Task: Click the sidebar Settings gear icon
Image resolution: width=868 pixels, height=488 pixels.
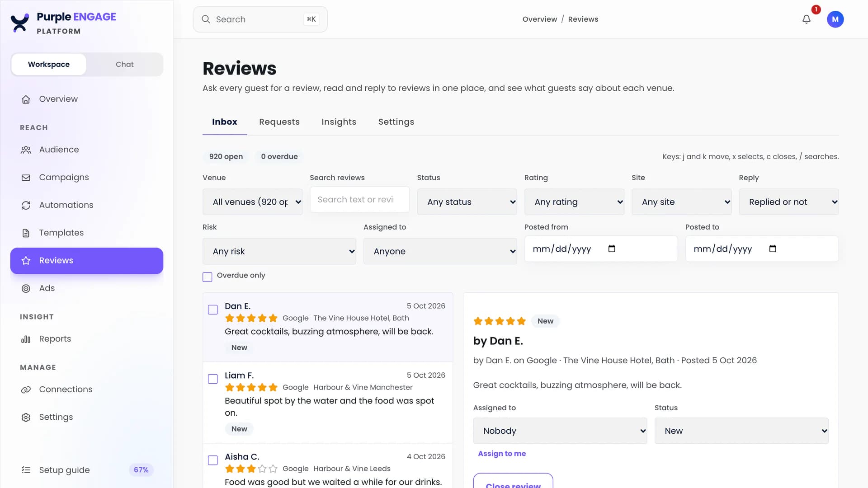Action: [26, 418]
